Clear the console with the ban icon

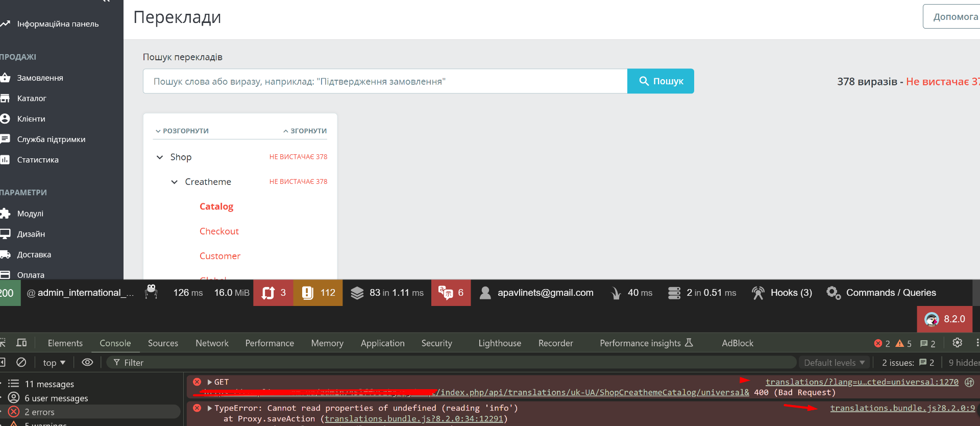(x=21, y=362)
